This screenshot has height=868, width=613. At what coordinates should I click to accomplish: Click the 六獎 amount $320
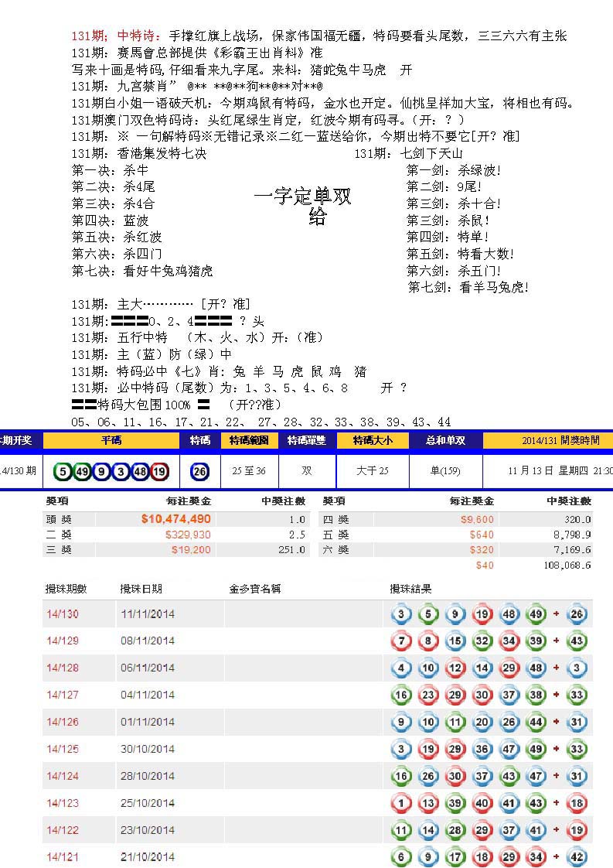tap(482, 550)
